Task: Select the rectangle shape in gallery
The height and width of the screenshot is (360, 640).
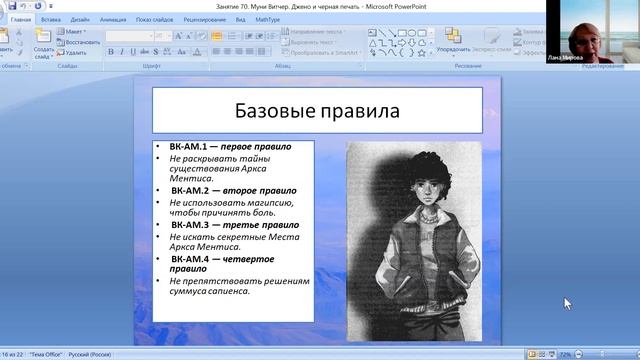Action: (402, 33)
